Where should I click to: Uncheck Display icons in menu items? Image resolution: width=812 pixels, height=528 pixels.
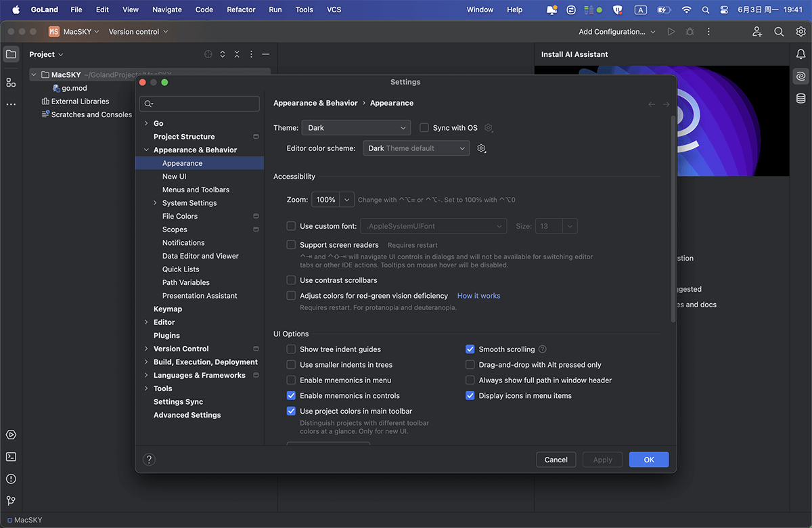click(470, 396)
